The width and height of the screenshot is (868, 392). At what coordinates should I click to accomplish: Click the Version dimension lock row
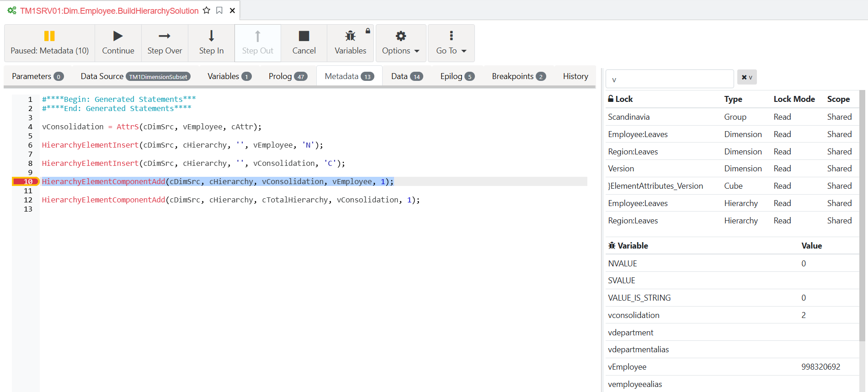click(x=732, y=169)
